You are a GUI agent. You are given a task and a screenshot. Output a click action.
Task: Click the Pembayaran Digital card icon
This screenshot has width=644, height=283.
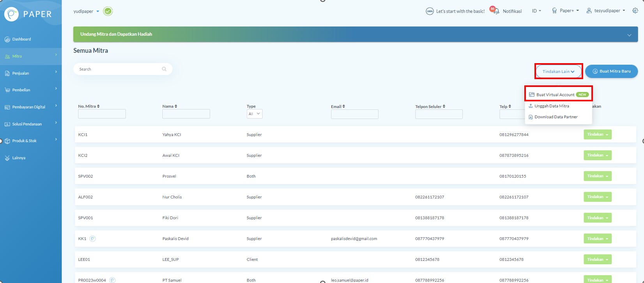[7, 107]
